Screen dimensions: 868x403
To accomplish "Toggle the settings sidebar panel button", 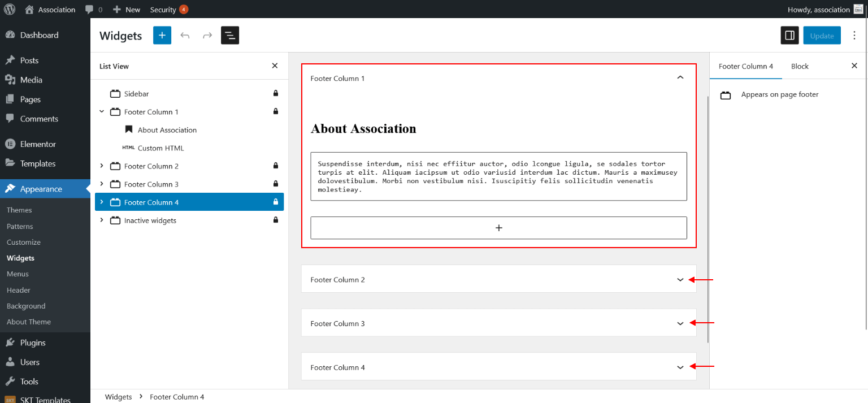I will 789,36.
